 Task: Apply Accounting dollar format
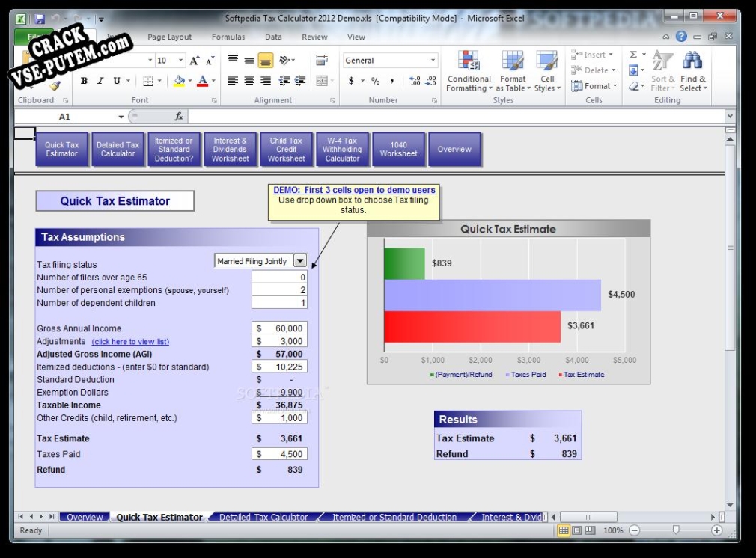click(x=352, y=81)
